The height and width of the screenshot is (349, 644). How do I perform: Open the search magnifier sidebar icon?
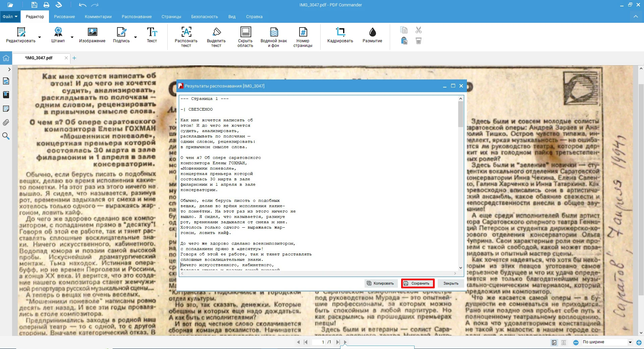[x=6, y=136]
